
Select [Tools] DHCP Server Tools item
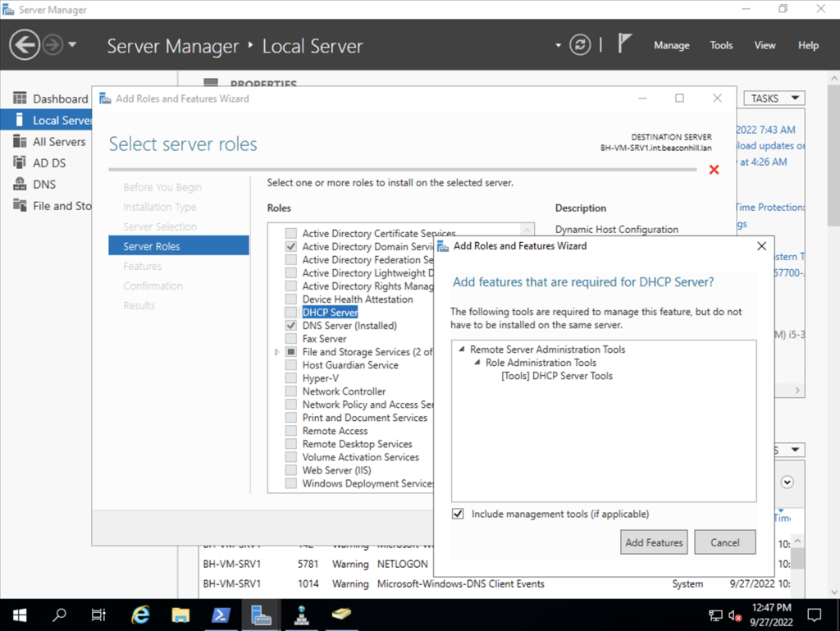click(x=557, y=376)
